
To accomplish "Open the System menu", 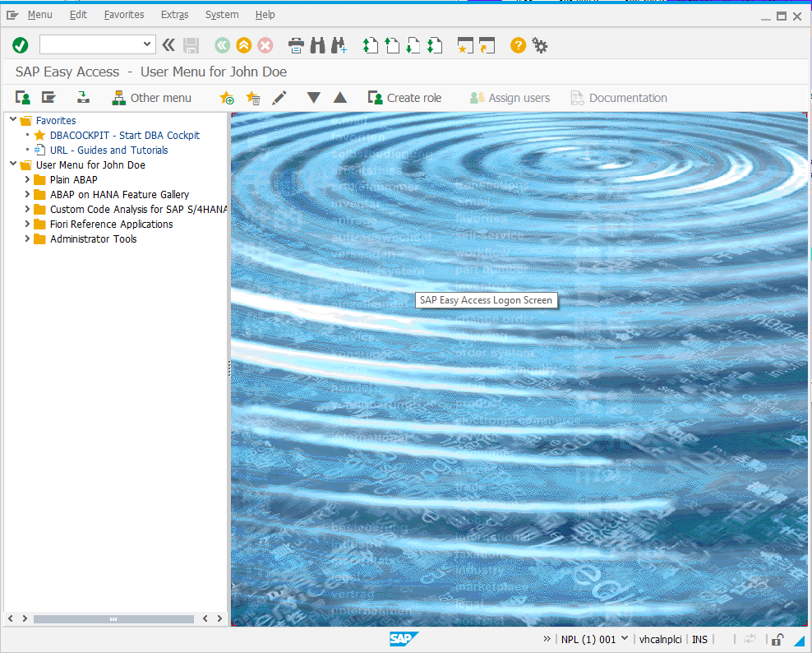I will point(222,15).
